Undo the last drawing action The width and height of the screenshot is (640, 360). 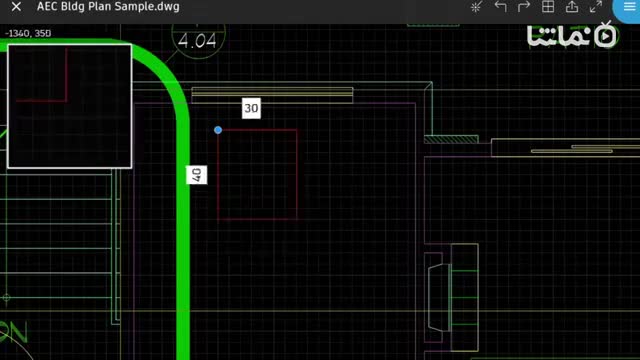(500, 7)
